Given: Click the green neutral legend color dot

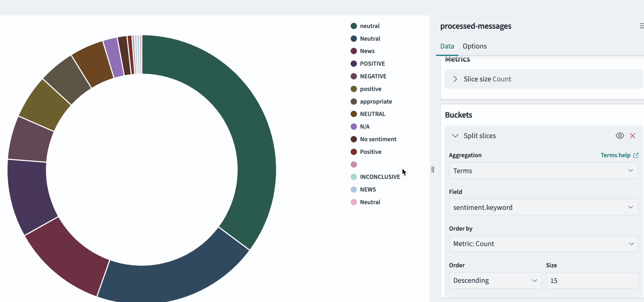Looking at the screenshot, I should pos(353,26).
